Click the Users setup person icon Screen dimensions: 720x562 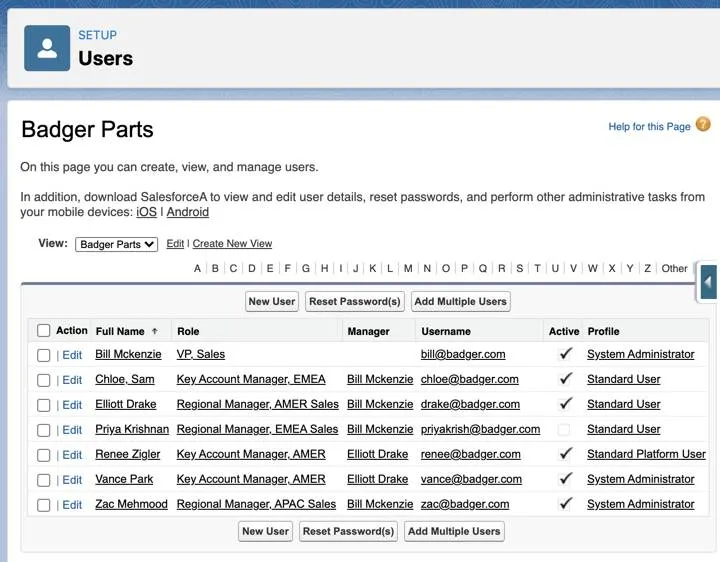pos(47,48)
